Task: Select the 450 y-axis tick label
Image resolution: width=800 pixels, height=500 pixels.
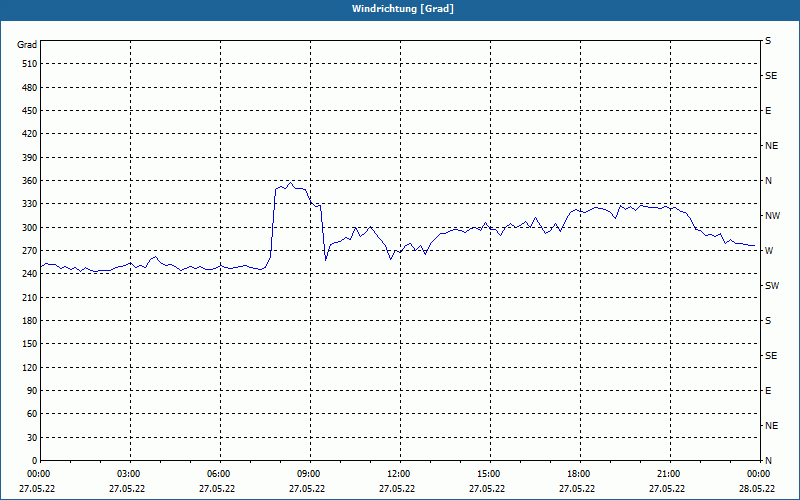Action: pyautogui.click(x=29, y=111)
